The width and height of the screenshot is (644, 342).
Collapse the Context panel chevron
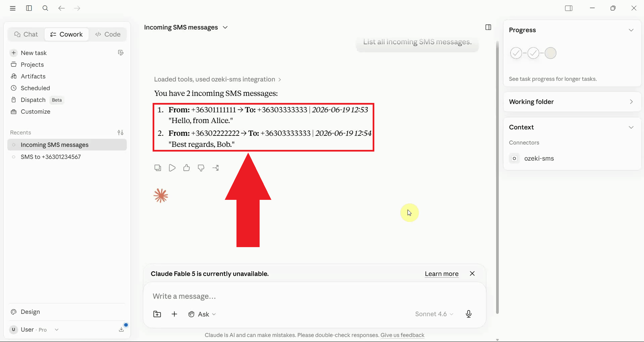[x=631, y=127]
